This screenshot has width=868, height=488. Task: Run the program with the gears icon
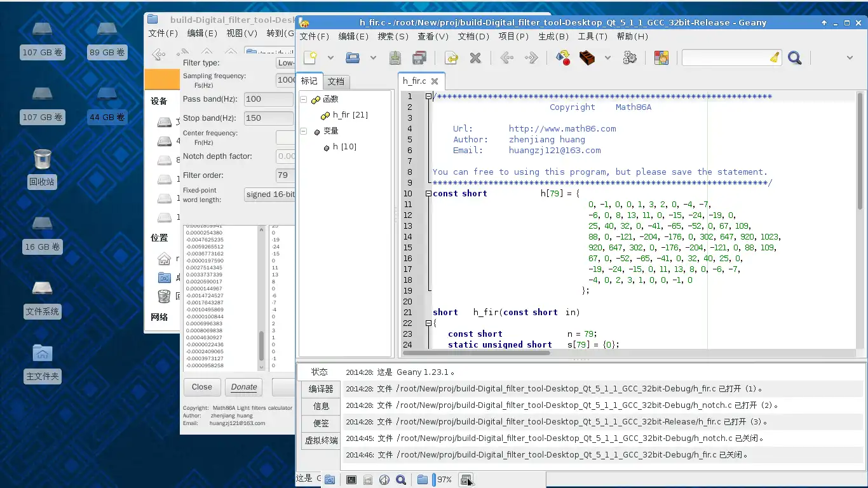630,58
